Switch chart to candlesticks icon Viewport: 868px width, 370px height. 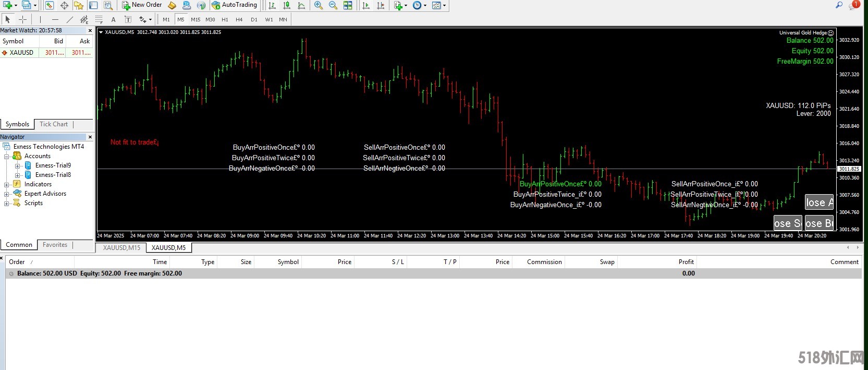[287, 5]
